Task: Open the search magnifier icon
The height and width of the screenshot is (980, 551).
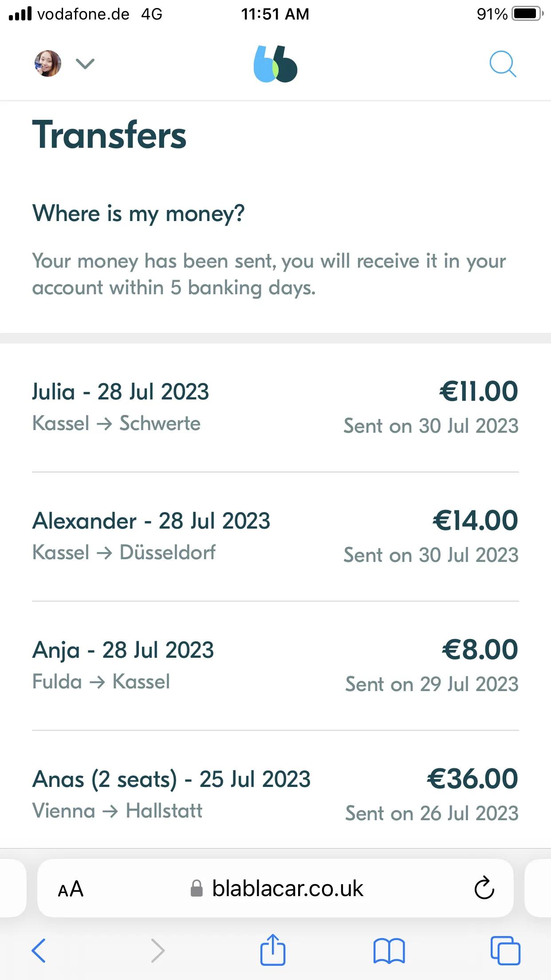Action: 503,64
